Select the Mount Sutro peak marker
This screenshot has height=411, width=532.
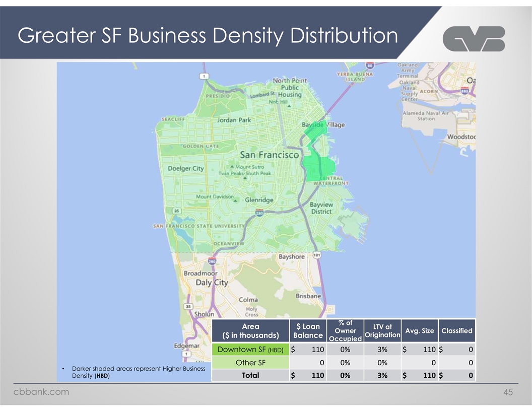click(232, 167)
